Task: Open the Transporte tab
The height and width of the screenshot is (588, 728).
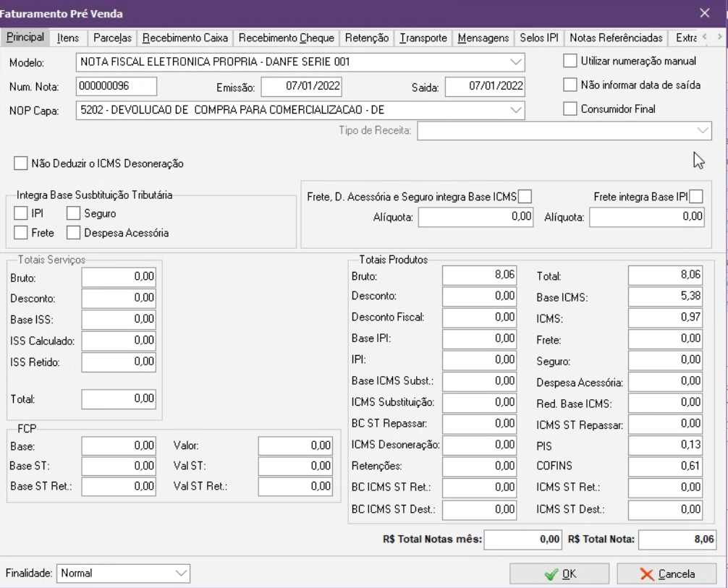Action: pyautogui.click(x=423, y=38)
